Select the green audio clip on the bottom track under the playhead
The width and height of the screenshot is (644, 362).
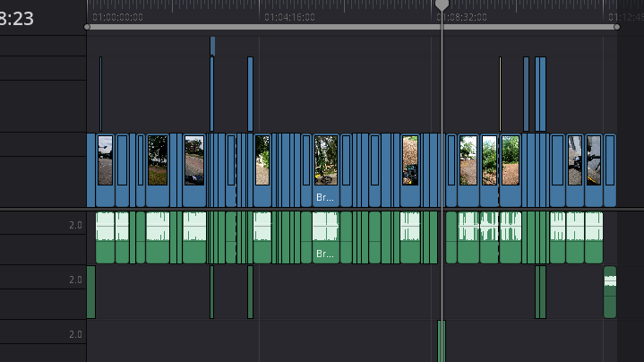pyautogui.click(x=442, y=341)
